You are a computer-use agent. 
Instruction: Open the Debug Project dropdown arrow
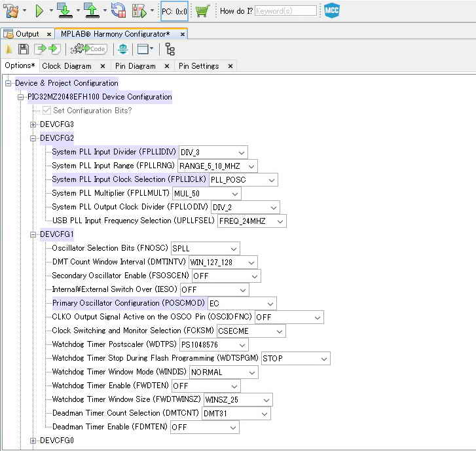click(153, 10)
